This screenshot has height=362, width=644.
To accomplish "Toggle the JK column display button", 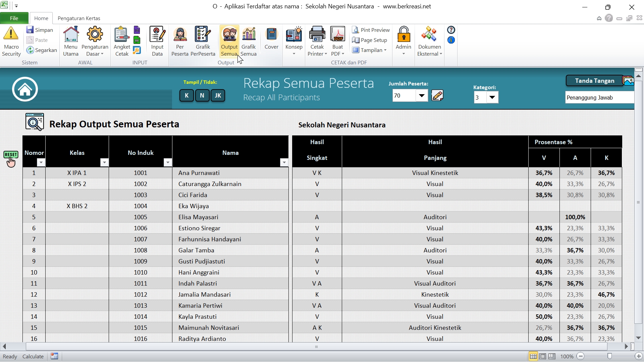I will [218, 96].
